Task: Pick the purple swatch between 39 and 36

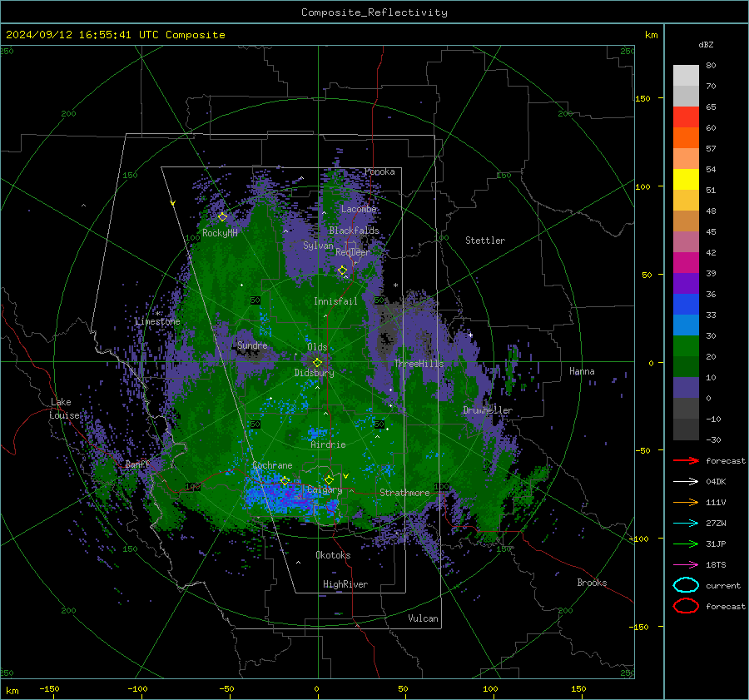Action: click(686, 283)
